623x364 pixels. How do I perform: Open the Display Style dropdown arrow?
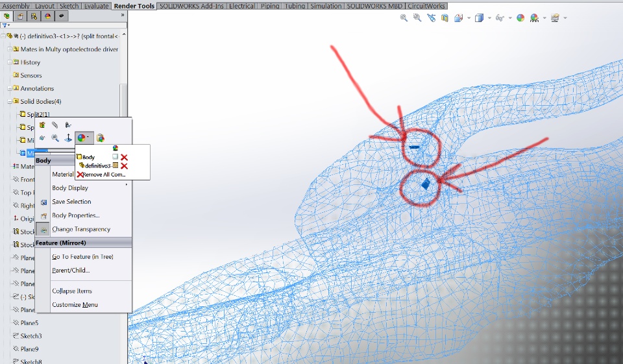coord(489,18)
